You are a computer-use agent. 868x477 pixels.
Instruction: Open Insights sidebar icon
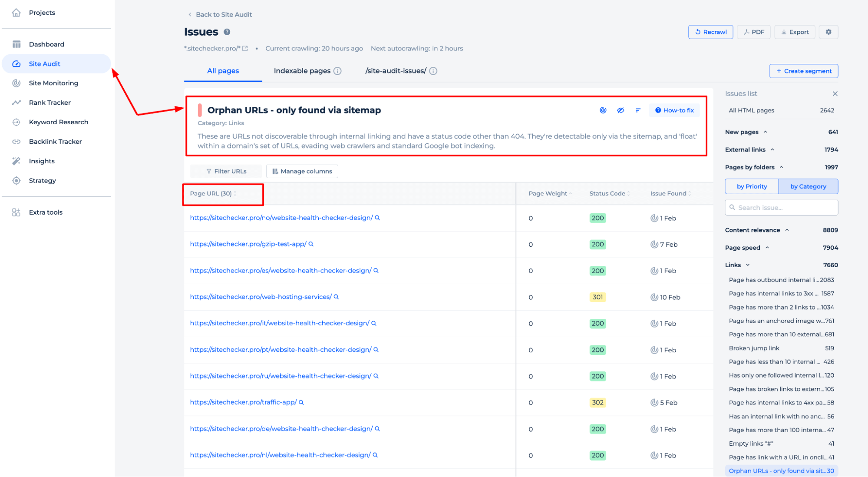point(17,161)
